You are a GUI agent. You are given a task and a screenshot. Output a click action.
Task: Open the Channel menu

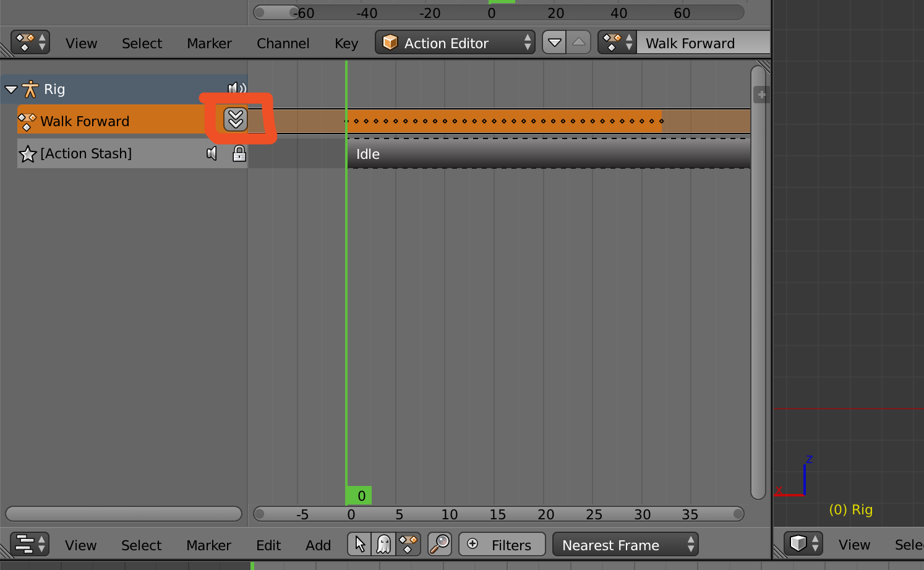(x=283, y=43)
